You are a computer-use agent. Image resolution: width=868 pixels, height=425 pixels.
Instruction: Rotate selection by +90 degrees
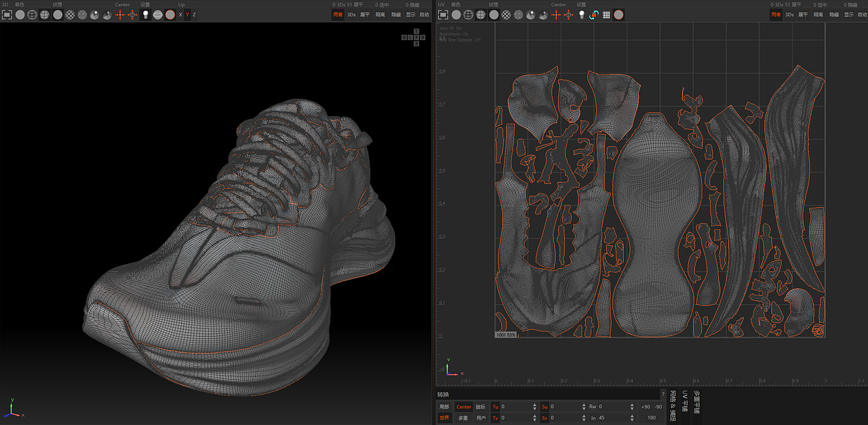(x=645, y=407)
